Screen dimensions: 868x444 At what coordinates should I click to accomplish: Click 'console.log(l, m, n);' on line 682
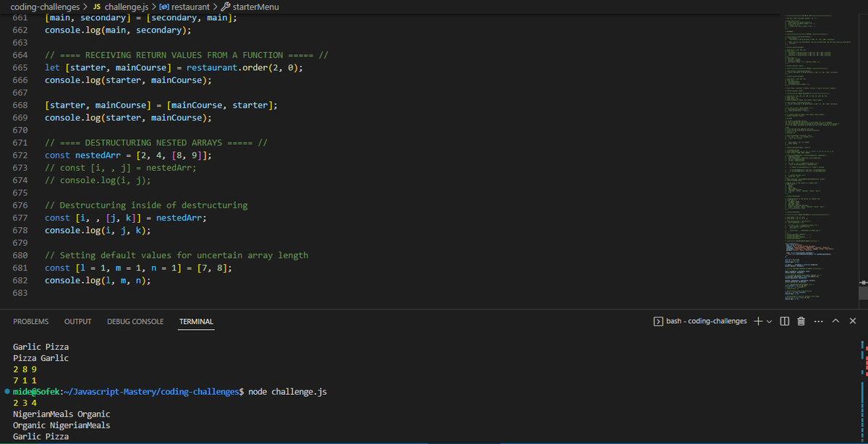click(98, 280)
